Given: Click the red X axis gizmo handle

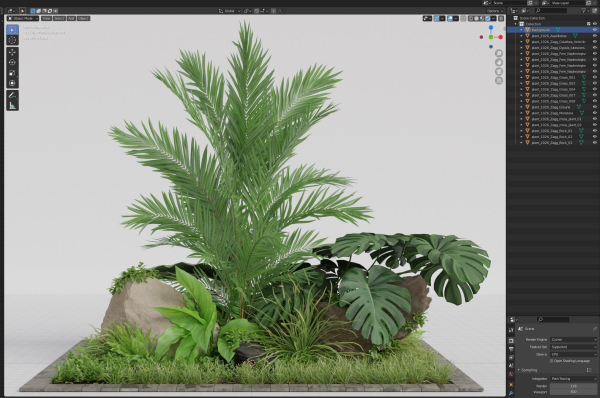Looking at the screenshot, I should (x=501, y=37).
